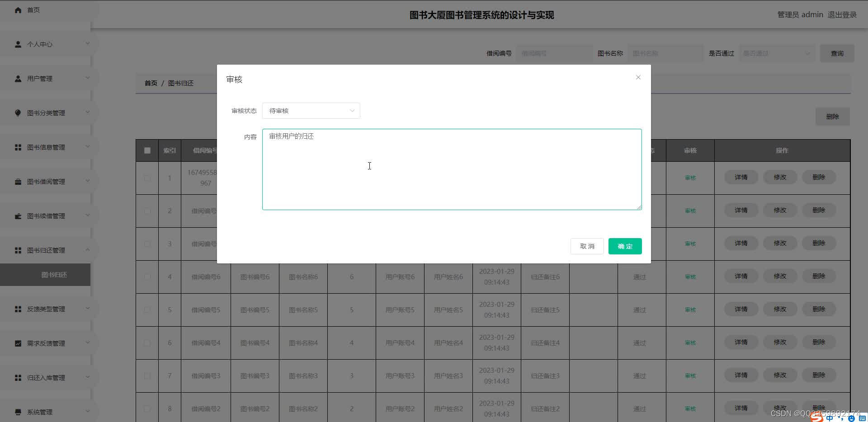
Task: Check the checkbox for row 7
Action: tap(147, 376)
